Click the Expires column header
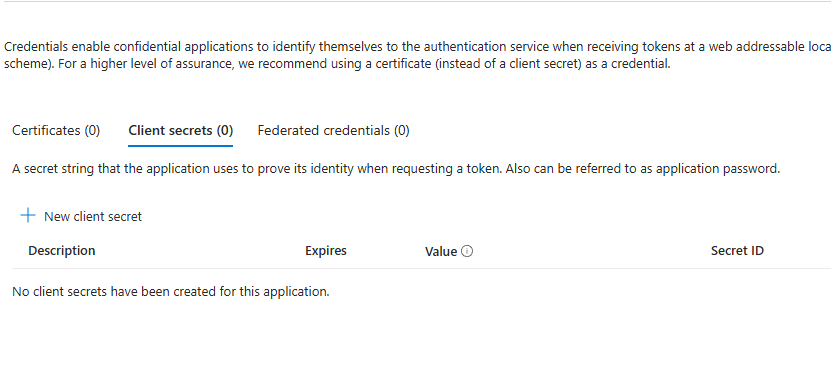Image resolution: width=831 pixels, height=382 pixels. 326,251
